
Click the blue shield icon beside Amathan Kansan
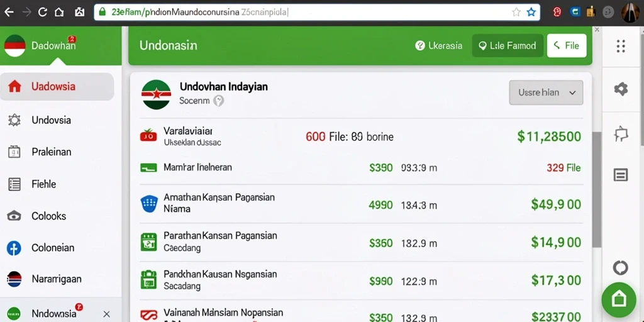click(x=149, y=204)
